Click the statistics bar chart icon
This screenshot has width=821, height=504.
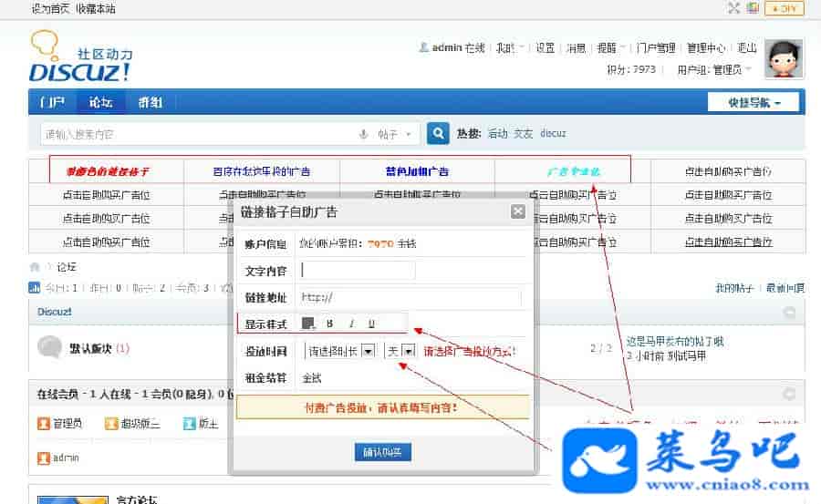pyautogui.click(x=35, y=288)
